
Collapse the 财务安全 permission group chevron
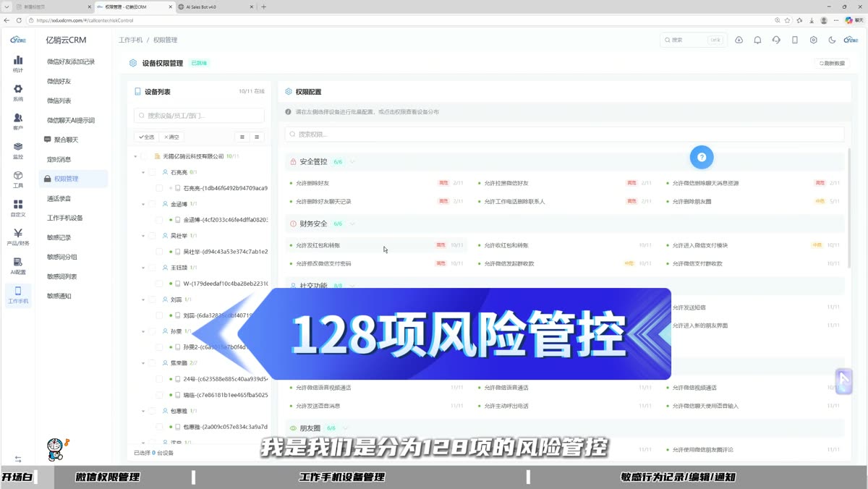coord(352,224)
